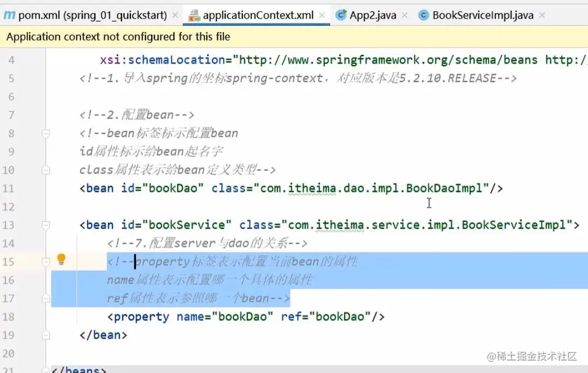The width and height of the screenshot is (588, 373).
Task: Click the 'class属性表示给bean定义类型' comment line
Action: (178, 169)
